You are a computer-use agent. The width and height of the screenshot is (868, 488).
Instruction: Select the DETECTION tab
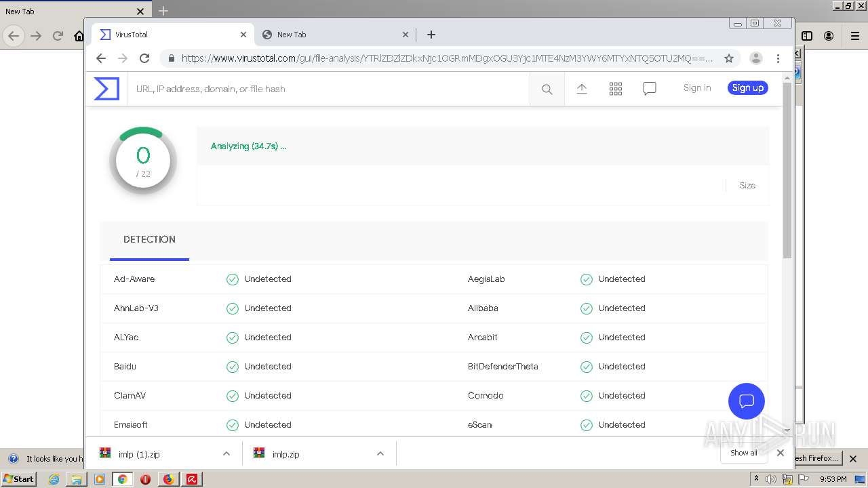coord(149,239)
